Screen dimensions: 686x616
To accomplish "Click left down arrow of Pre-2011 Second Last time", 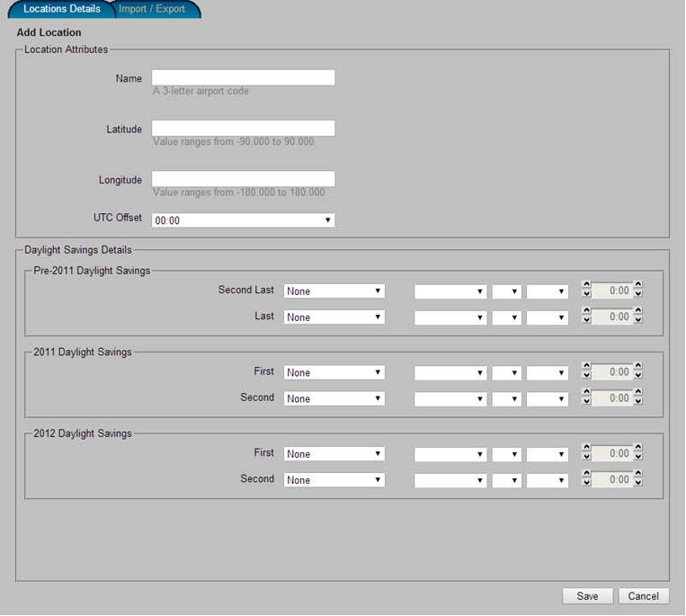I will coord(587,293).
